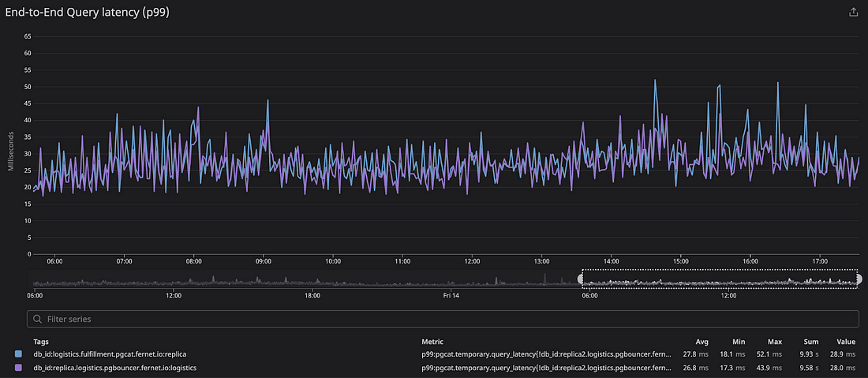Click the Metric column header

tap(434, 342)
